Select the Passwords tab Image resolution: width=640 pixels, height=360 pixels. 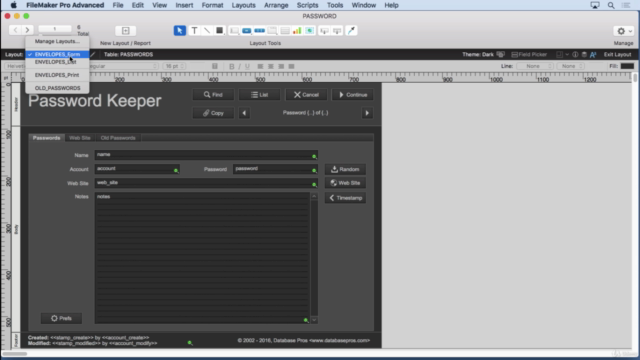47,138
